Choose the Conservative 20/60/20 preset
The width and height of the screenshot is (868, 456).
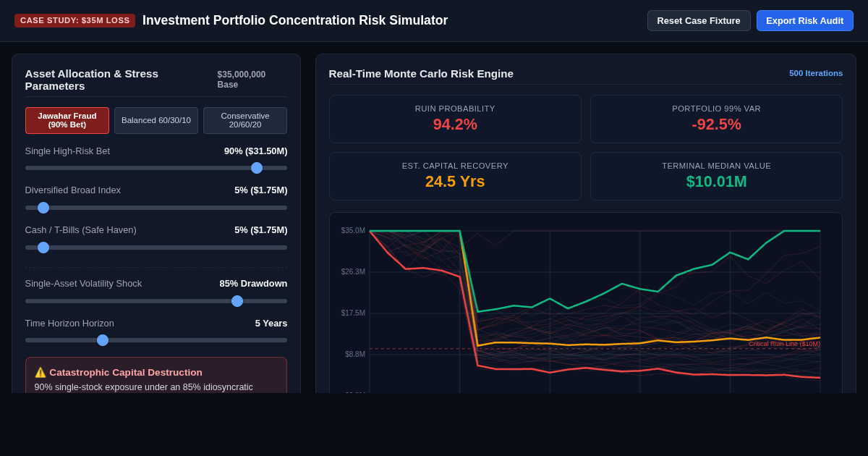(x=245, y=120)
